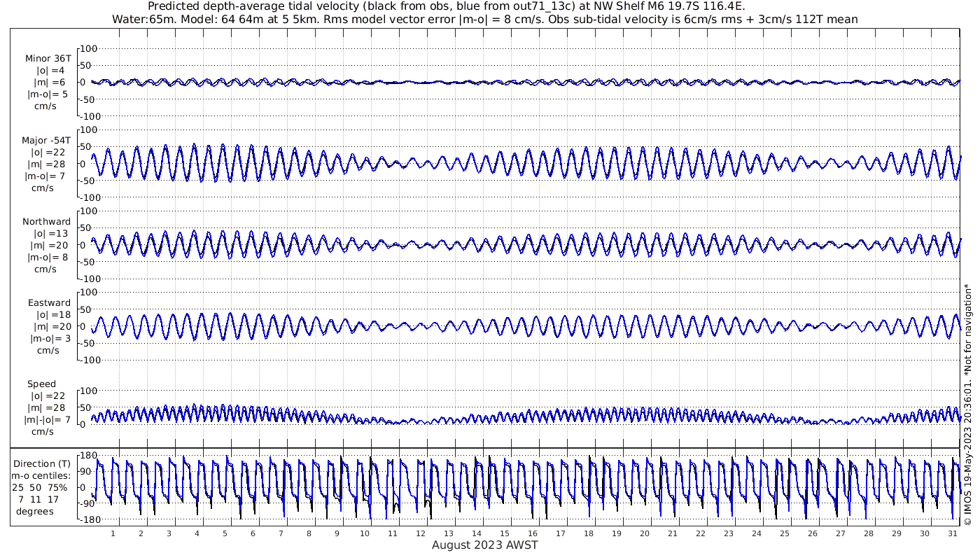Click day "28" on the x-axis
The width and height of the screenshot is (980, 560).
pyautogui.click(x=869, y=533)
